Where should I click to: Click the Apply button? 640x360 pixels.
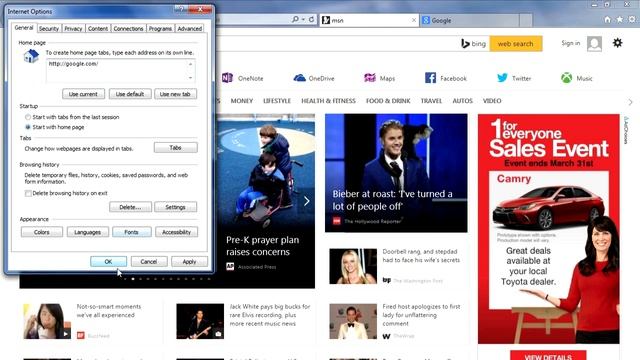click(189, 262)
